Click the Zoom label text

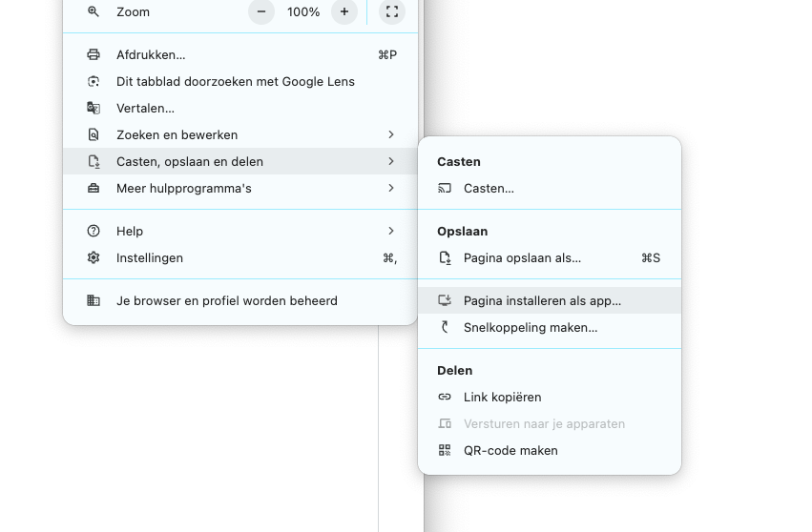[133, 11]
